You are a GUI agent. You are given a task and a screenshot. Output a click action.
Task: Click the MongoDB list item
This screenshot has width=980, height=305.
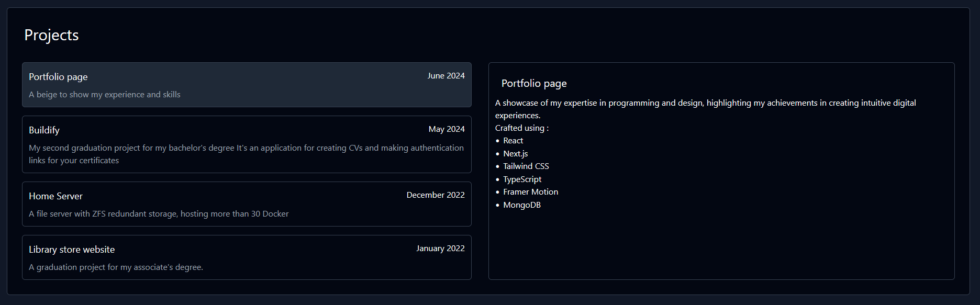(x=521, y=205)
